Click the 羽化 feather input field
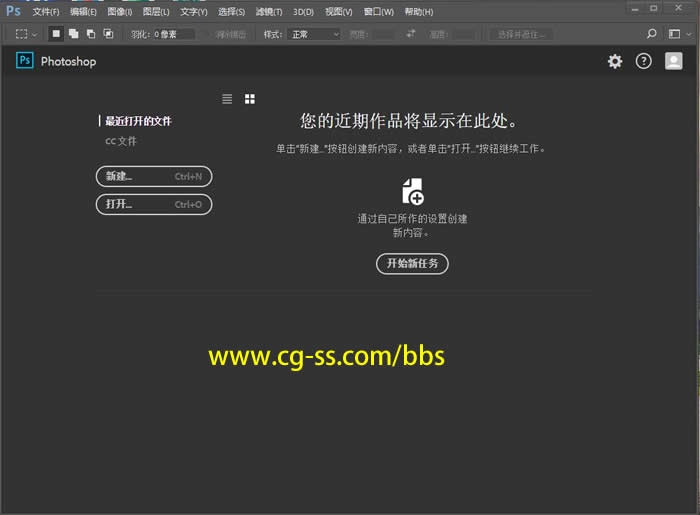The width and height of the screenshot is (700, 515). point(174,33)
